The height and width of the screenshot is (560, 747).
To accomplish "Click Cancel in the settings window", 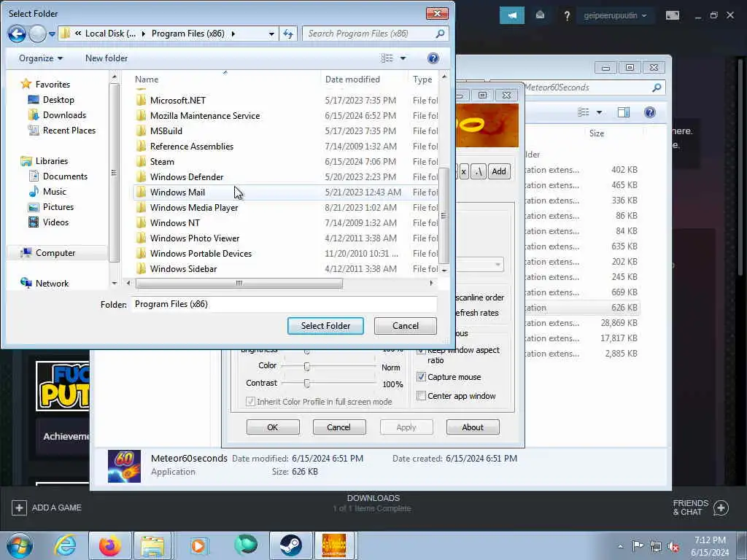I will point(338,427).
